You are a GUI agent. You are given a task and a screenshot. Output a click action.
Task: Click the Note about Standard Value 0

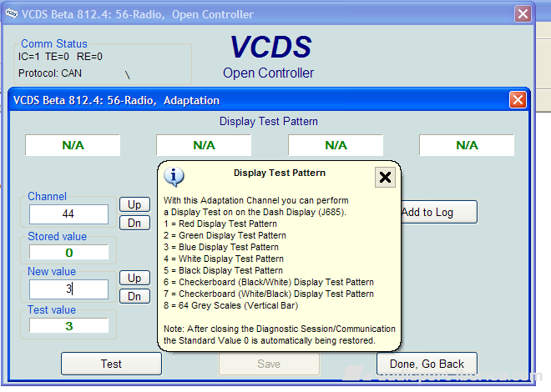(x=280, y=334)
